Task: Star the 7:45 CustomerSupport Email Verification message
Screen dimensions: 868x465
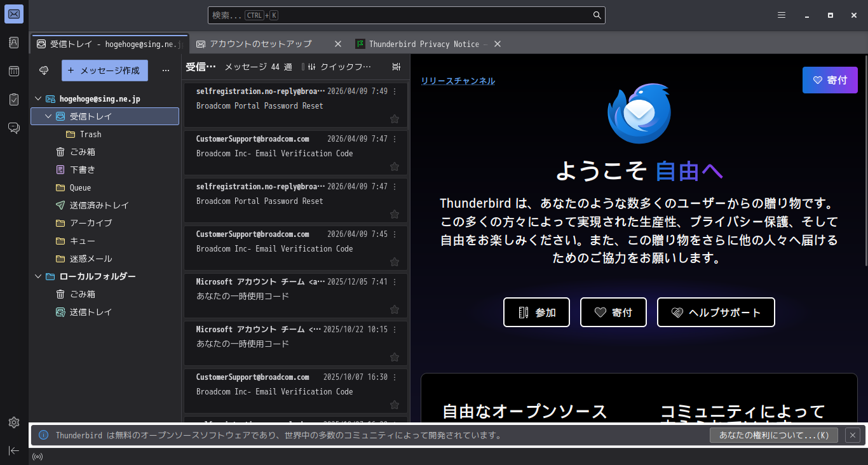Action: coord(395,262)
